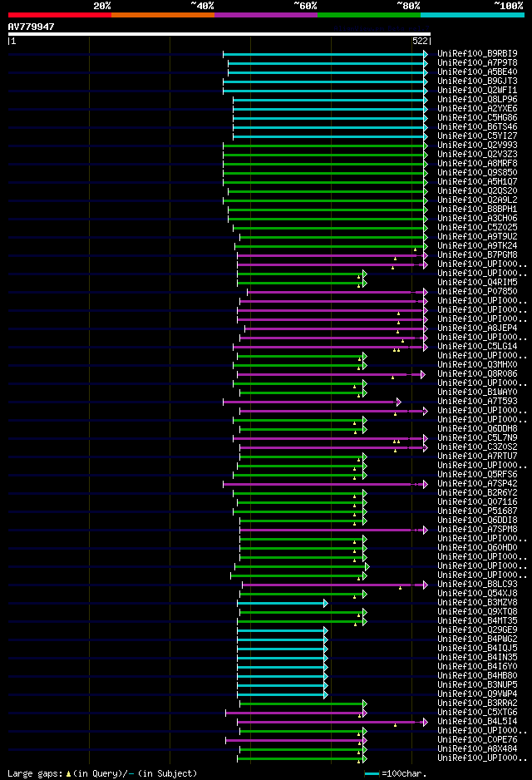The height and width of the screenshot is (780, 532).
Task: Click the purple ~60% identity legend segment
Action: pos(266,15)
